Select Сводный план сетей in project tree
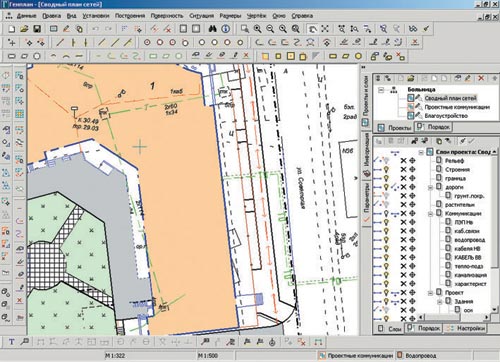Viewport: 500px width, 362px height. [x=450, y=98]
